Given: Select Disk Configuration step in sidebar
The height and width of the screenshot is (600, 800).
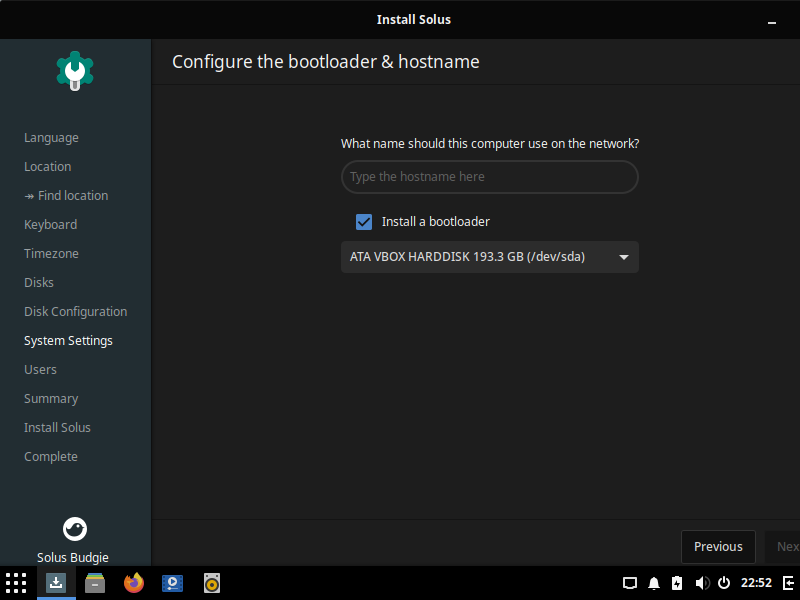Looking at the screenshot, I should click(x=76, y=312).
